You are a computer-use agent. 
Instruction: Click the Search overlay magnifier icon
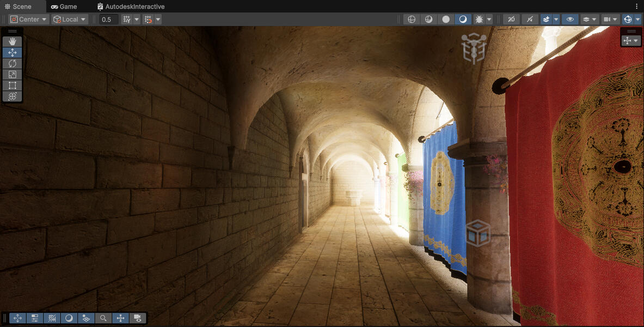(x=103, y=318)
